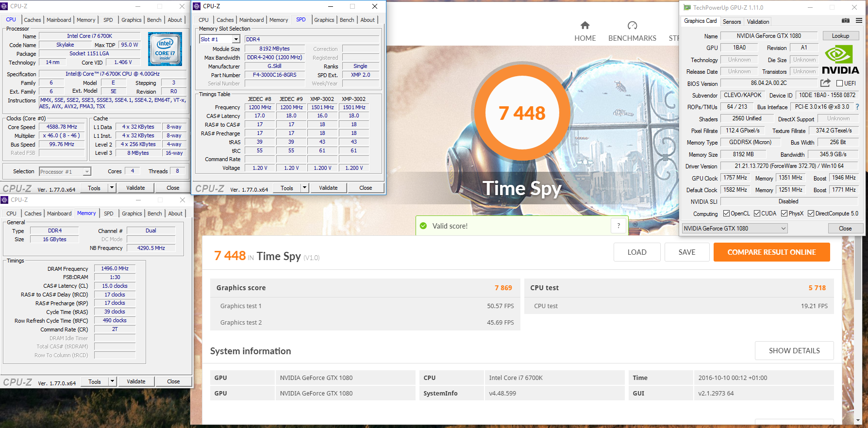This screenshot has height=428, width=868.
Task: Toggle the PhysX checkbox
Action: 785,214
